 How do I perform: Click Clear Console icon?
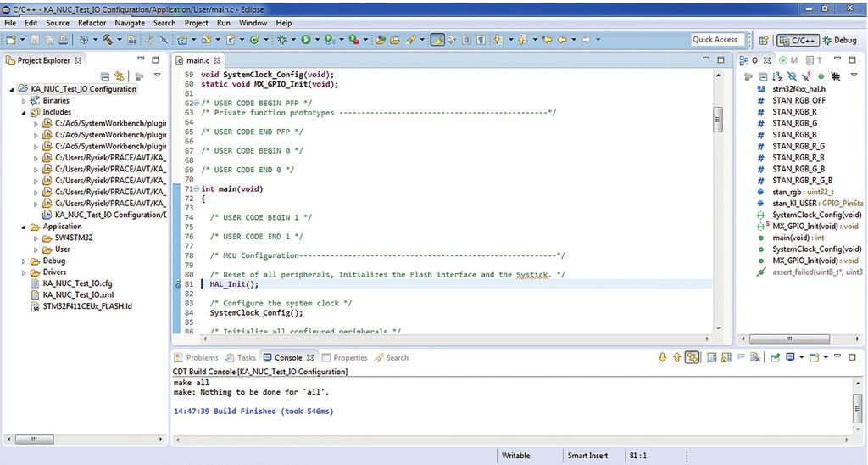[x=755, y=357]
